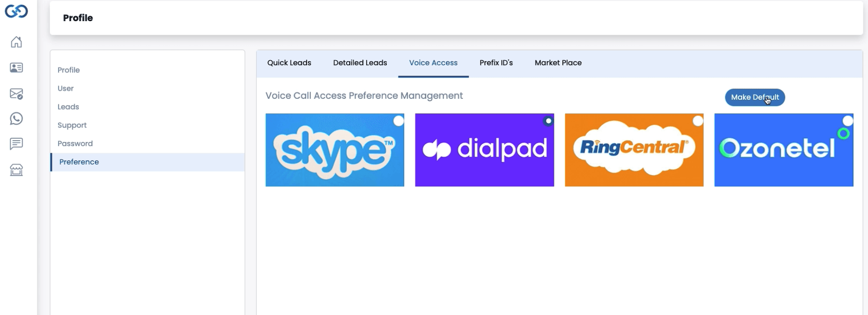Select the RingCentral radio button
This screenshot has height=315, width=868.
(x=698, y=121)
